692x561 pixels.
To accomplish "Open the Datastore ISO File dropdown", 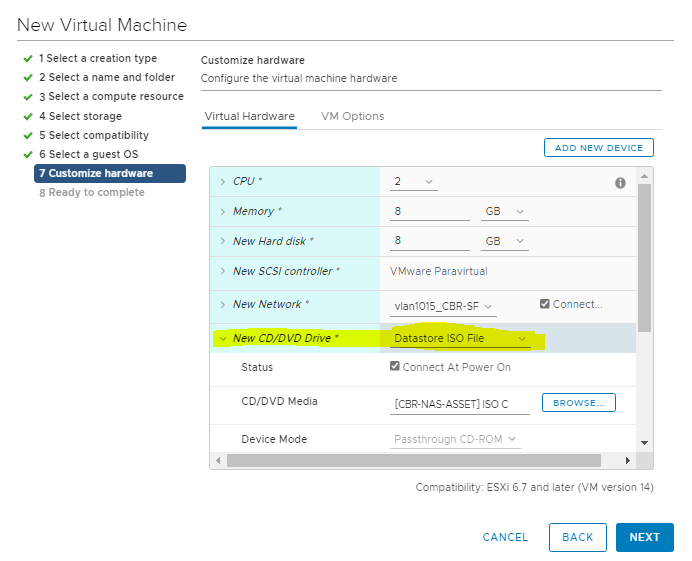I will pos(460,339).
